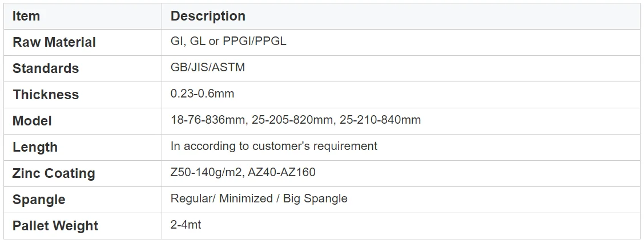Click the Regular/ Minimized / Big Spangle text

259,199
